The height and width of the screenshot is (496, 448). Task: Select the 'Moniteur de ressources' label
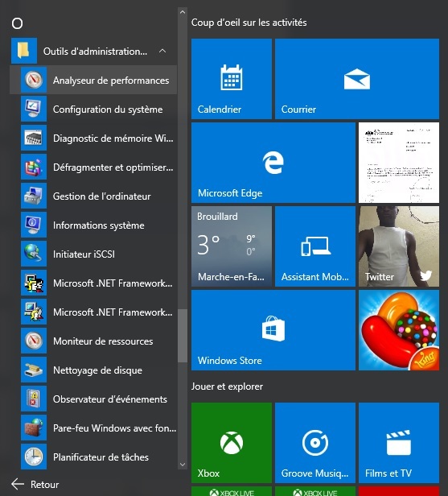coord(103,341)
